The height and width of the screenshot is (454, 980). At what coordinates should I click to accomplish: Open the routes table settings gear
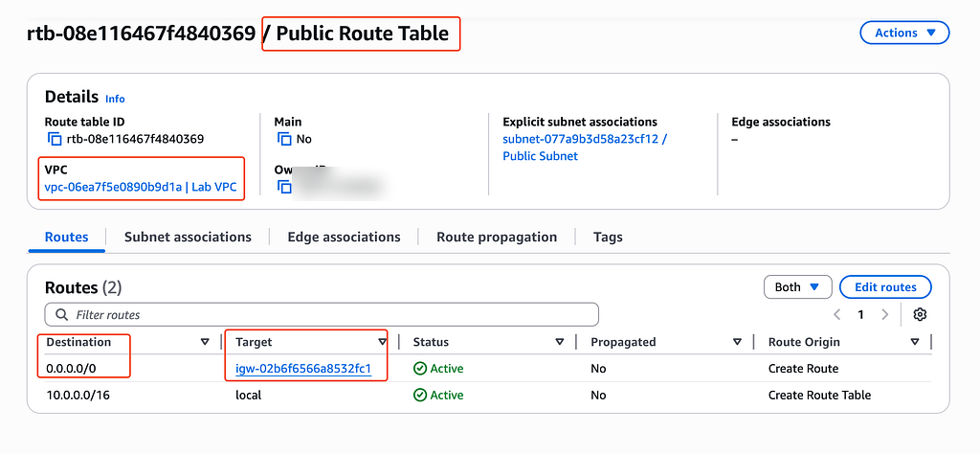point(920,314)
